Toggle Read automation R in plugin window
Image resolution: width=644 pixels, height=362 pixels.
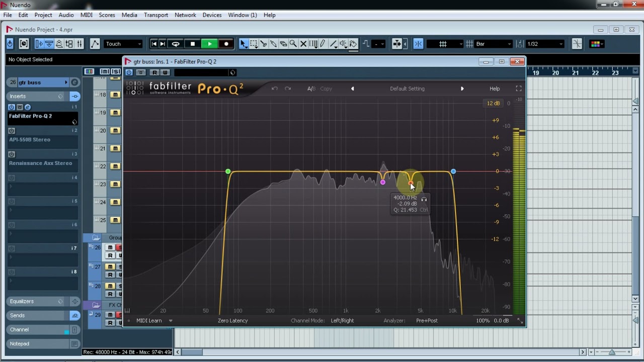pyautogui.click(x=155, y=72)
